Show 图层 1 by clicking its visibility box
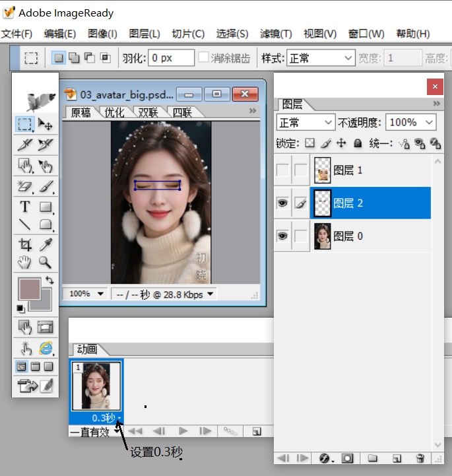The width and height of the screenshot is (452, 476). 282,170
